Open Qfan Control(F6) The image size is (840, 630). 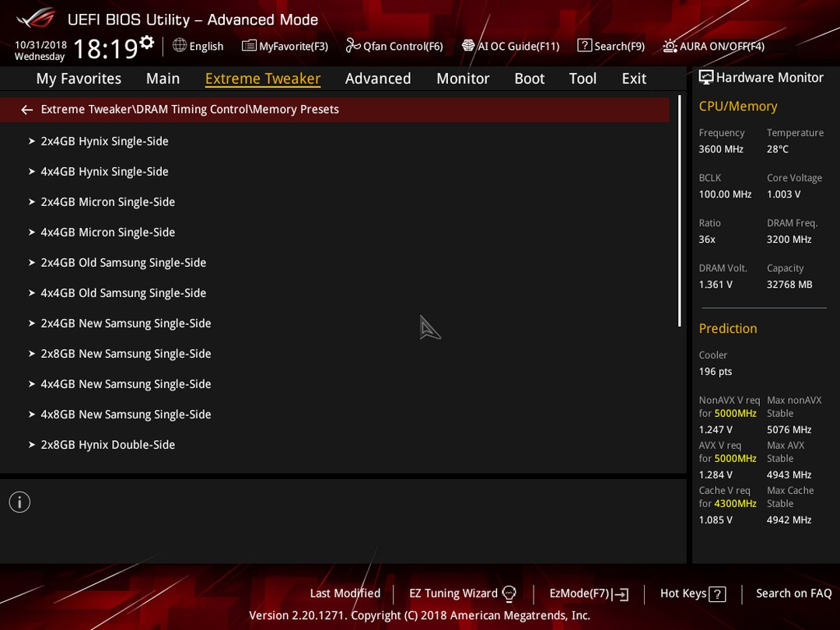tap(394, 46)
